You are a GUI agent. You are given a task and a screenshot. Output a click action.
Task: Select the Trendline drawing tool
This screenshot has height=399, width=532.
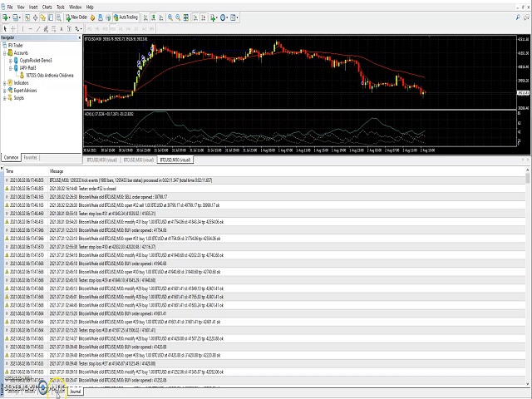[38, 29]
